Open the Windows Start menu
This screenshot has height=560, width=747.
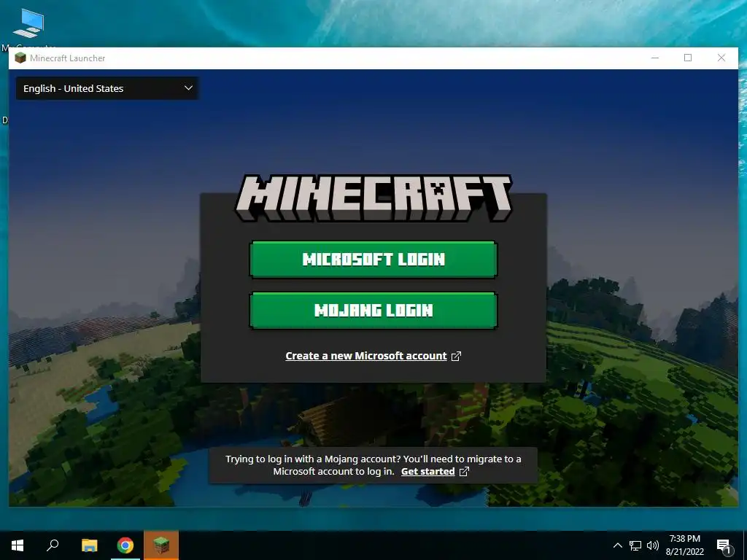click(x=18, y=545)
